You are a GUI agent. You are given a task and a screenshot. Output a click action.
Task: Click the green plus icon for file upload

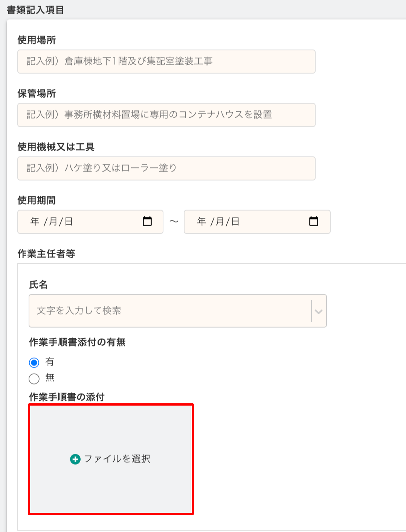click(75, 459)
